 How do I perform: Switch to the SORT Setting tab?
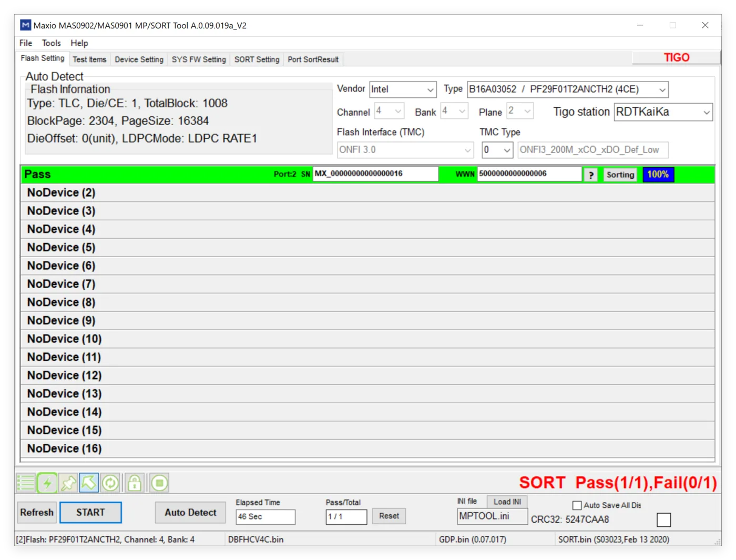[257, 59]
